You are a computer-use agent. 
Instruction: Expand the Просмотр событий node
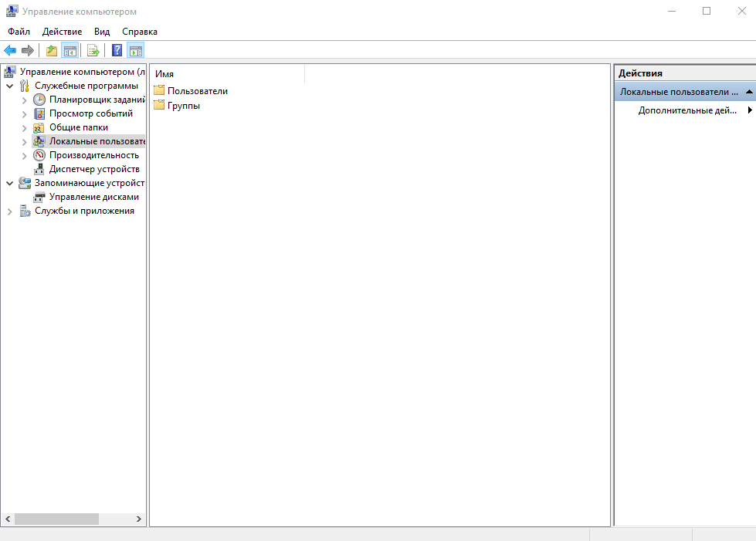tap(25, 114)
